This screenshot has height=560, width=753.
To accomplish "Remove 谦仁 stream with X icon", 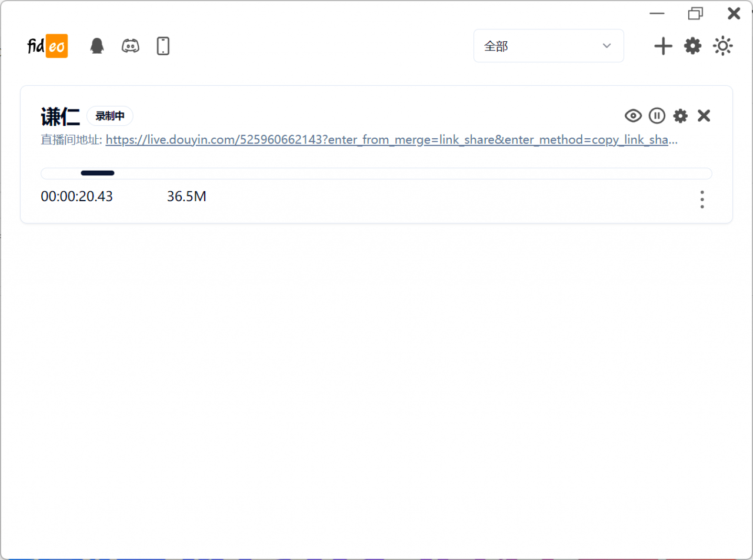I will pyautogui.click(x=704, y=116).
